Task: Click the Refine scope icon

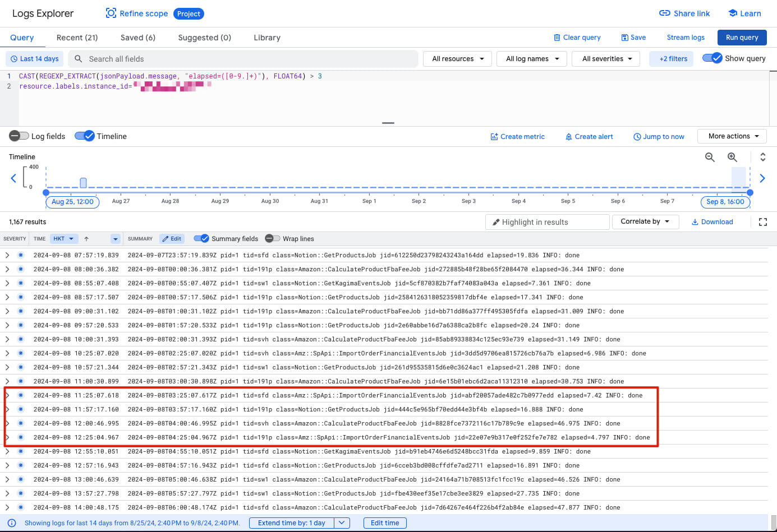Action: 111,13
